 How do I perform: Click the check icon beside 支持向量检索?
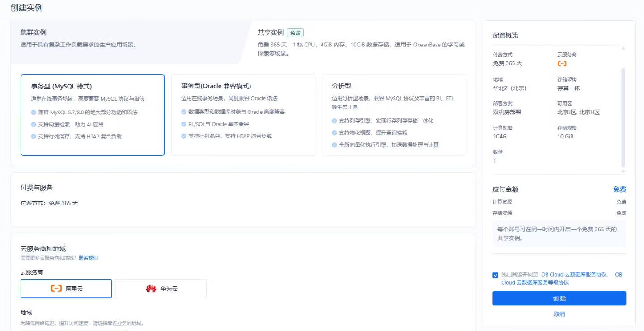34,125
